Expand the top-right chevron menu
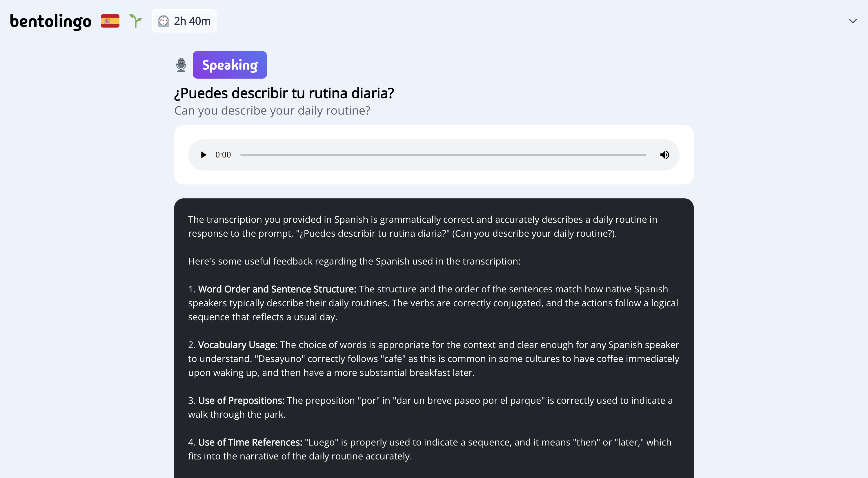Screen dimensions: 868x478 [x=853, y=21]
